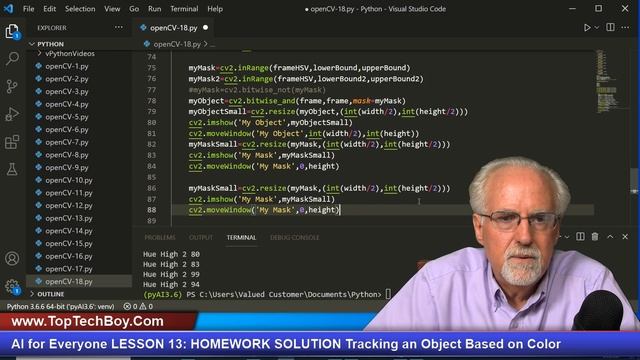
Task: Kill terminal with trash icon
Action: (x=595, y=236)
